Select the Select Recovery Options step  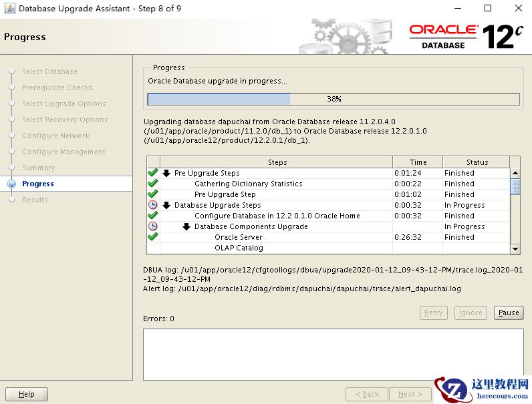coord(65,120)
